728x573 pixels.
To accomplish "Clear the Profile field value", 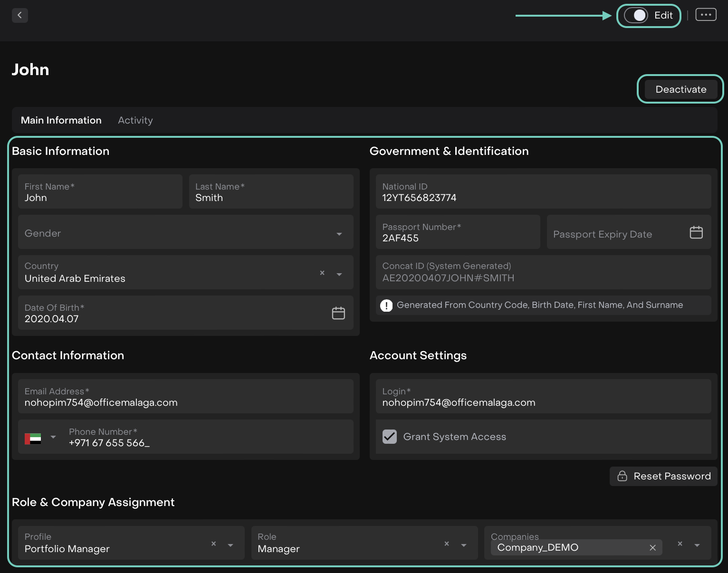I will (x=213, y=544).
